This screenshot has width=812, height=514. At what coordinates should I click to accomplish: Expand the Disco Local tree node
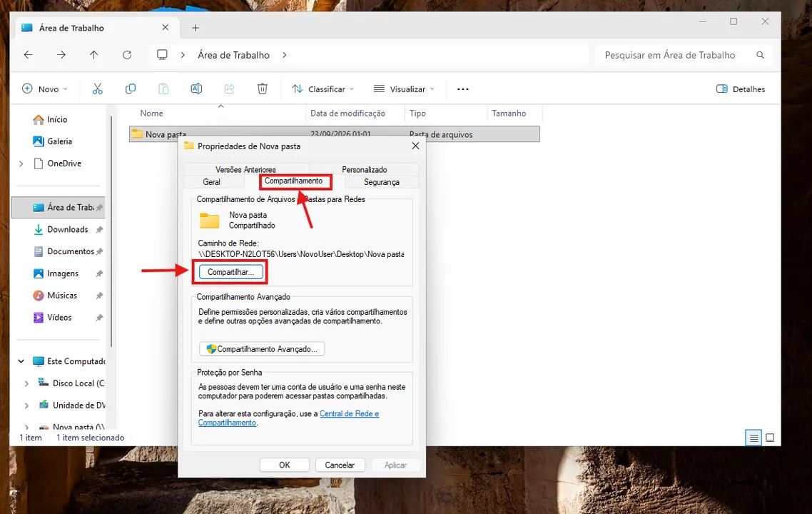click(26, 383)
